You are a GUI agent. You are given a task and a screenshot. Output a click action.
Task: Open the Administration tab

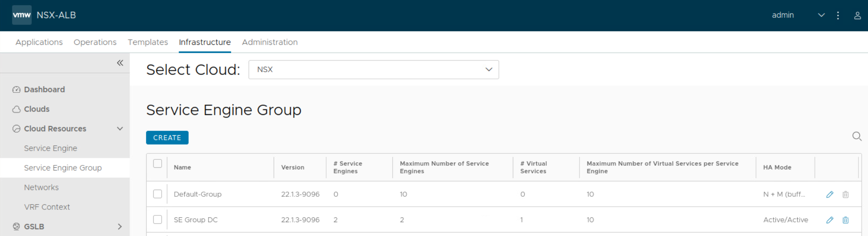pyautogui.click(x=269, y=42)
